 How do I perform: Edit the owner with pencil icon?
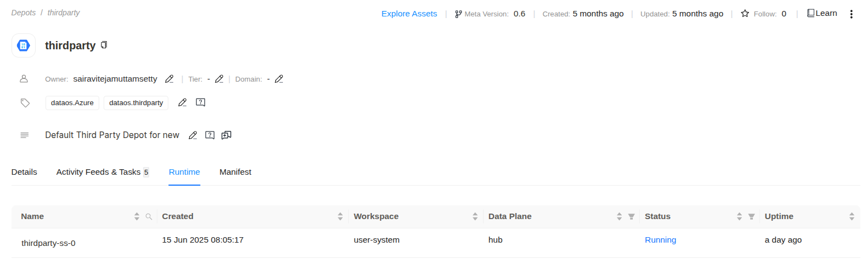coord(169,79)
